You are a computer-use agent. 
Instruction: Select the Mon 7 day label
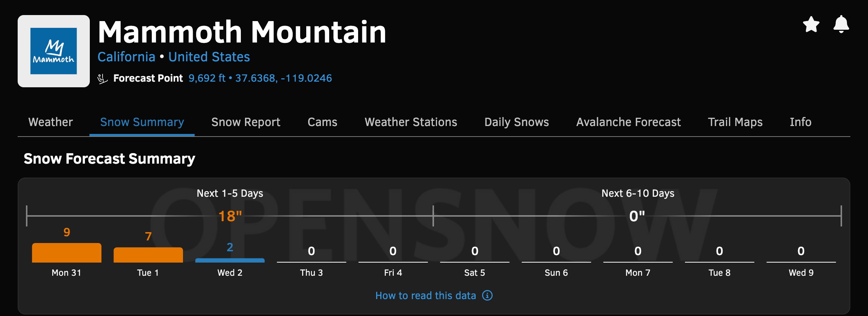(638, 273)
